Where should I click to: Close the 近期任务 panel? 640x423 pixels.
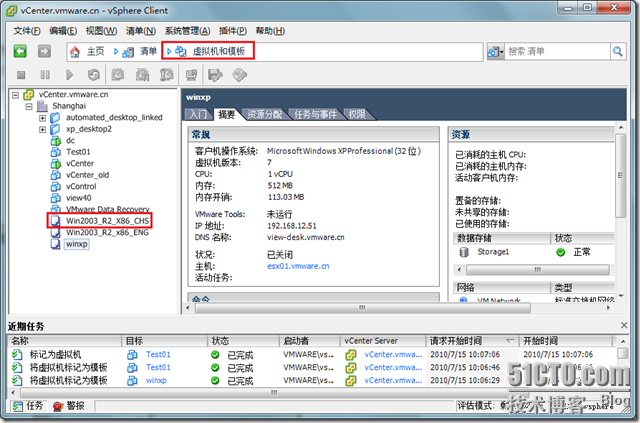click(x=624, y=325)
